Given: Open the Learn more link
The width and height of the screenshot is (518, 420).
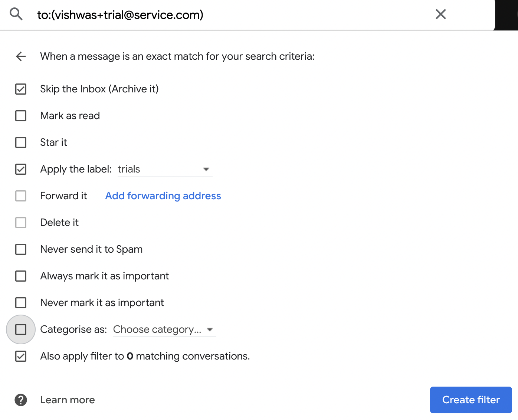Looking at the screenshot, I should coord(68,400).
